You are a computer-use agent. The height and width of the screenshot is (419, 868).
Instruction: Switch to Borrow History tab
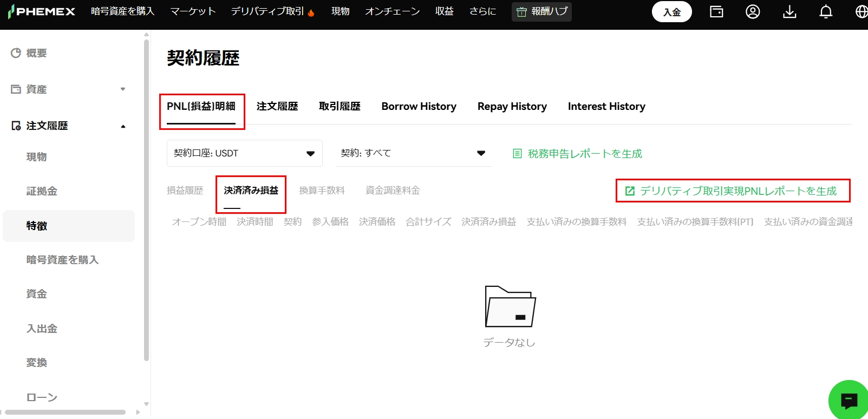[x=419, y=107]
